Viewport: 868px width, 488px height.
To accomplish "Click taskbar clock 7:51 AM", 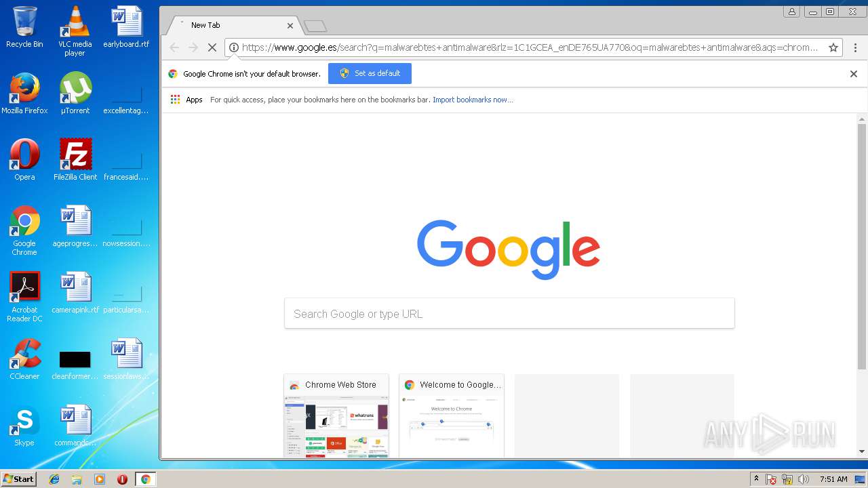I will pos(833,479).
